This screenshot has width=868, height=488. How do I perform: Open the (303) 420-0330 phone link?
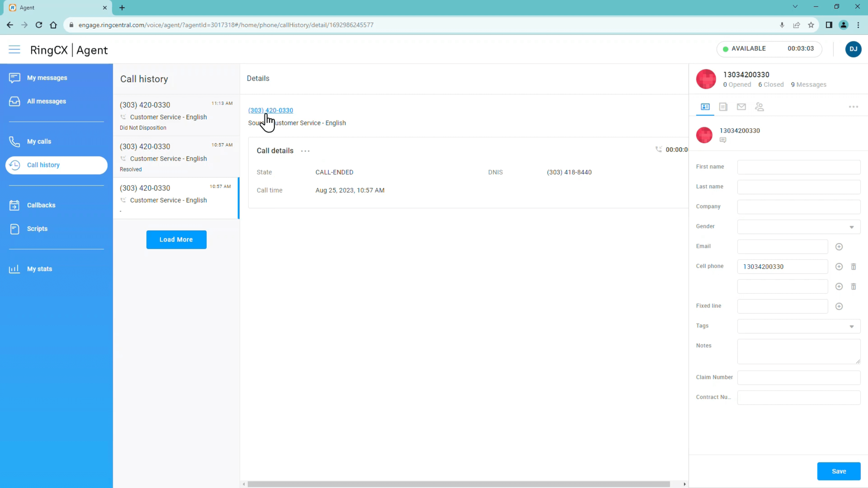pyautogui.click(x=270, y=110)
